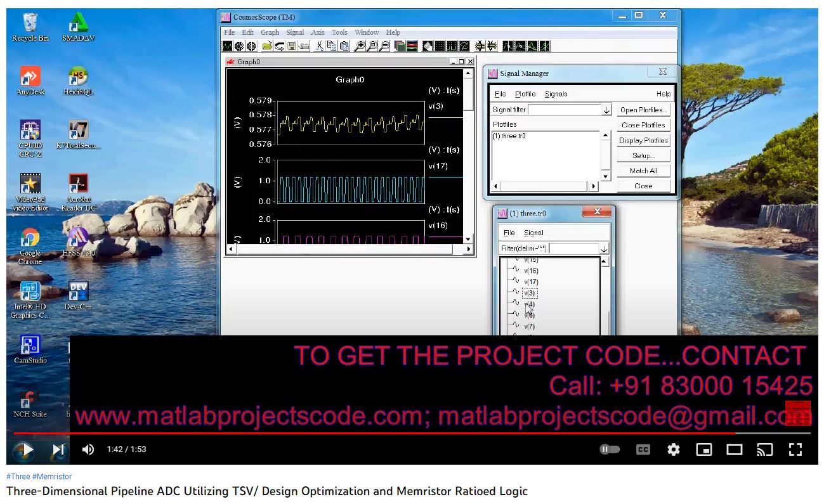Toggle the YouTube autoplay switch

pyautogui.click(x=610, y=449)
